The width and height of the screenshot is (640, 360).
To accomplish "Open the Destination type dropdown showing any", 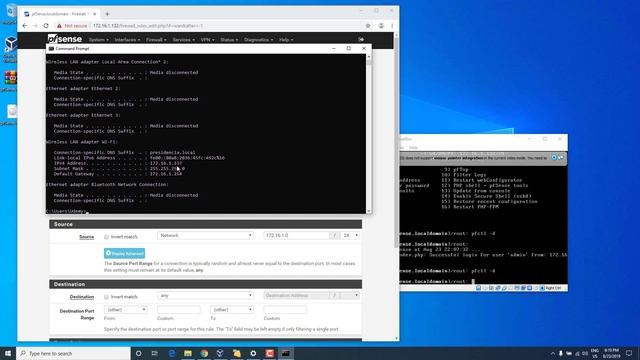I will (205, 296).
